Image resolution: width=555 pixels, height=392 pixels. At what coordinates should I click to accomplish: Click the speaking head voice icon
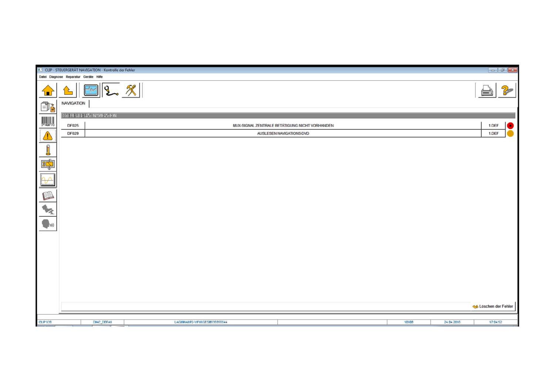tap(48, 224)
